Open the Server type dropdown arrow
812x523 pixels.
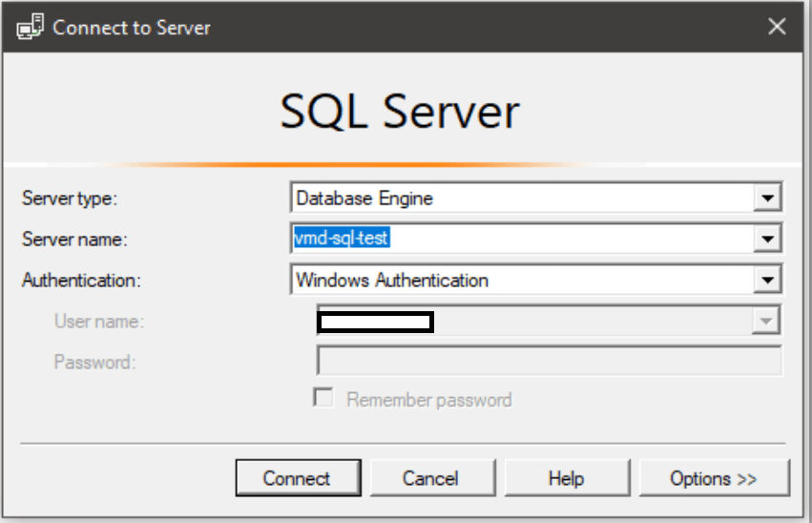766,199
